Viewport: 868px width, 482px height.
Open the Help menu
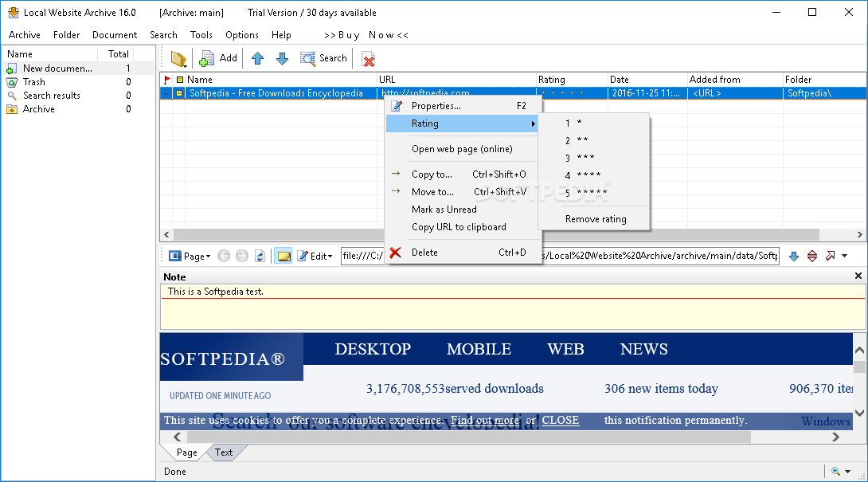point(281,35)
